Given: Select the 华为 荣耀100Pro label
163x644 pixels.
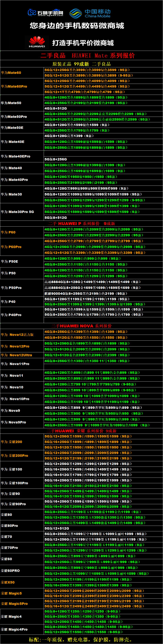Looking at the screenshot, I should click(14, 483).
